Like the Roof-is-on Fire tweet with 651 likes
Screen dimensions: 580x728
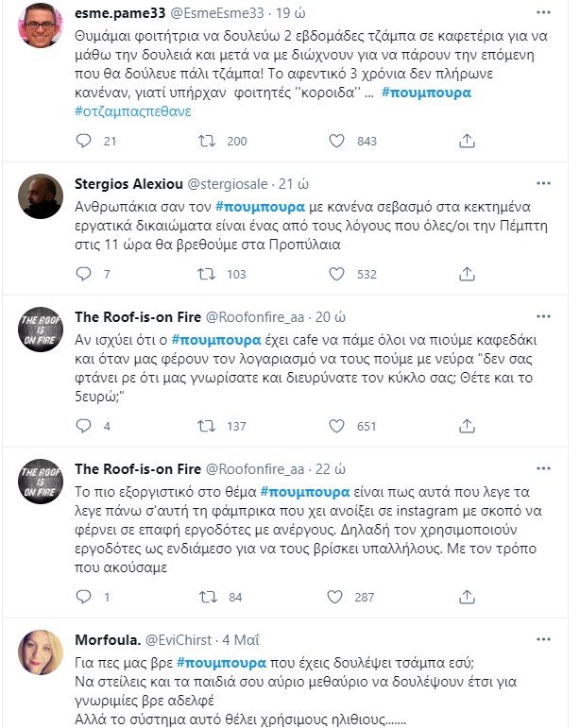(336, 426)
